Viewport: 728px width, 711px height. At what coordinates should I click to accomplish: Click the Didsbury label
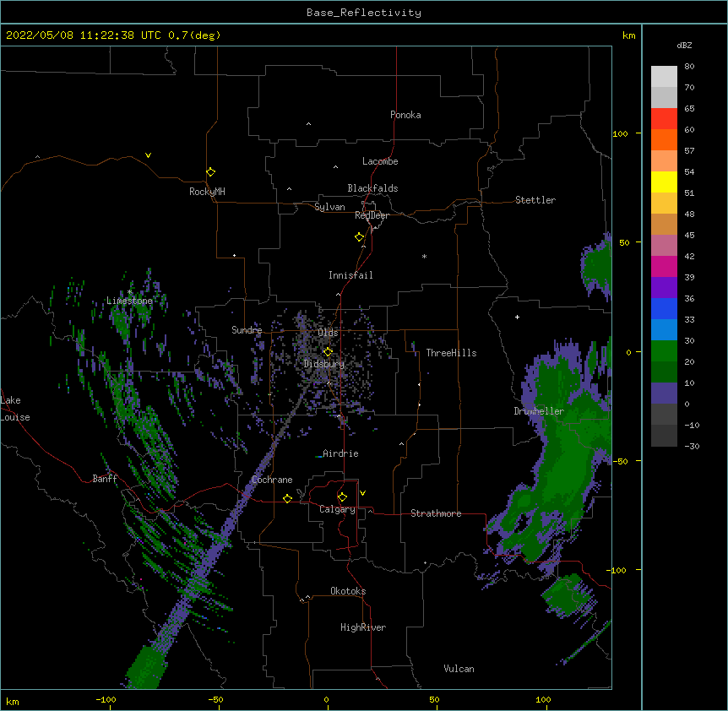click(324, 364)
